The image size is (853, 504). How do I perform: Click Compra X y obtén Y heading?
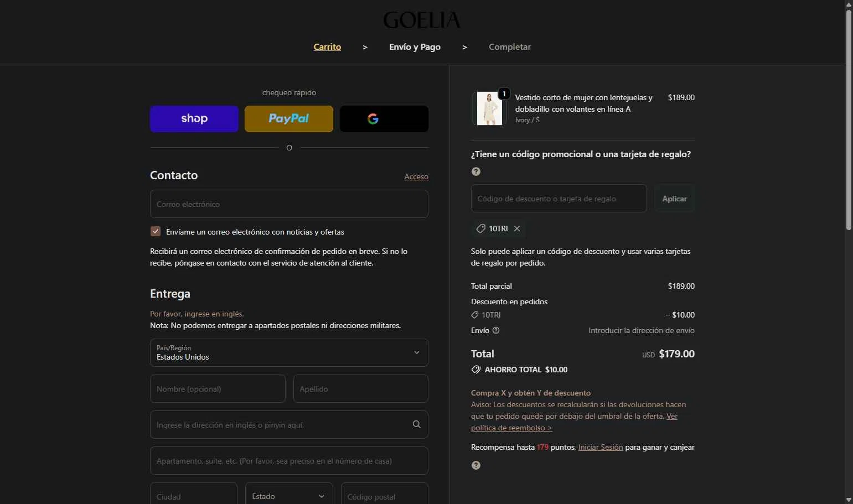pos(531,393)
